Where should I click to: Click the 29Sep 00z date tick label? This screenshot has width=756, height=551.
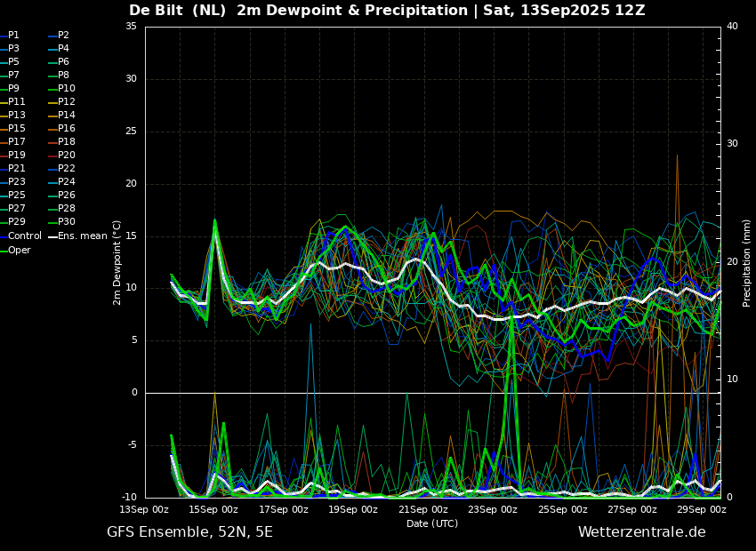(702, 509)
